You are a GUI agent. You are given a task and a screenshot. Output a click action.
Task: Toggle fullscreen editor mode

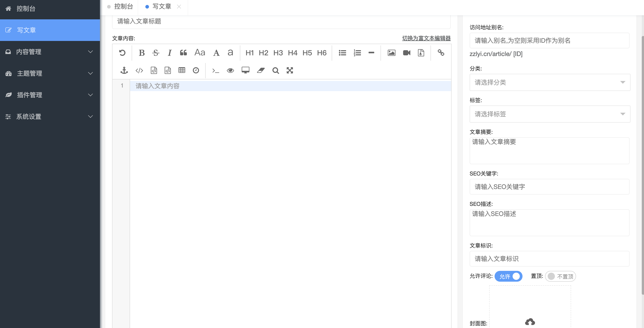click(x=290, y=70)
